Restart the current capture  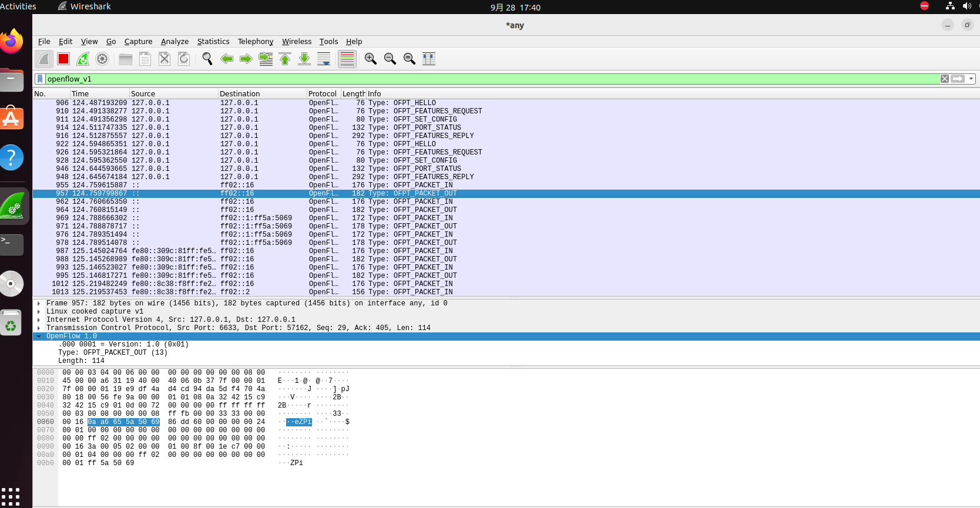pyautogui.click(x=83, y=59)
